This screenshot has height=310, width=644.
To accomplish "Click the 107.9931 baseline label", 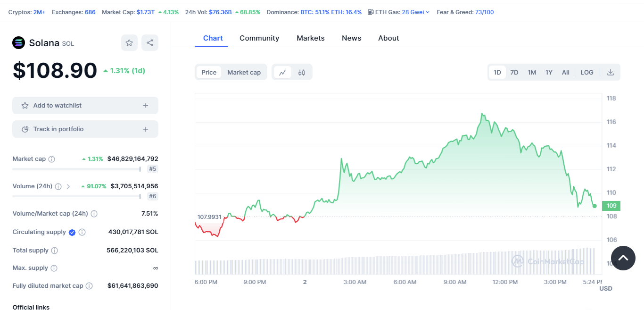I will coord(209,217).
